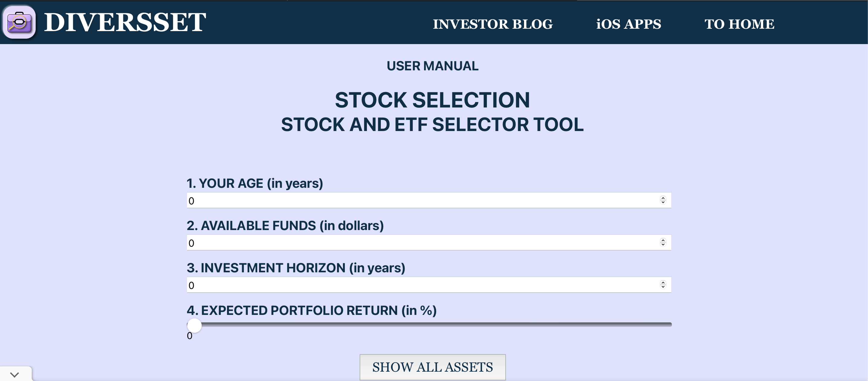
Task: Increase INVESTMENT HORIZON with stepper up arrow
Action: click(x=663, y=283)
